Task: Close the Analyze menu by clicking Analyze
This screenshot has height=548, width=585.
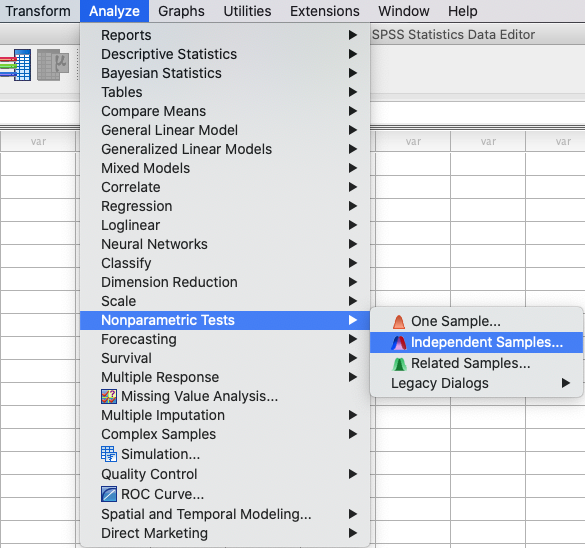Action: [114, 11]
